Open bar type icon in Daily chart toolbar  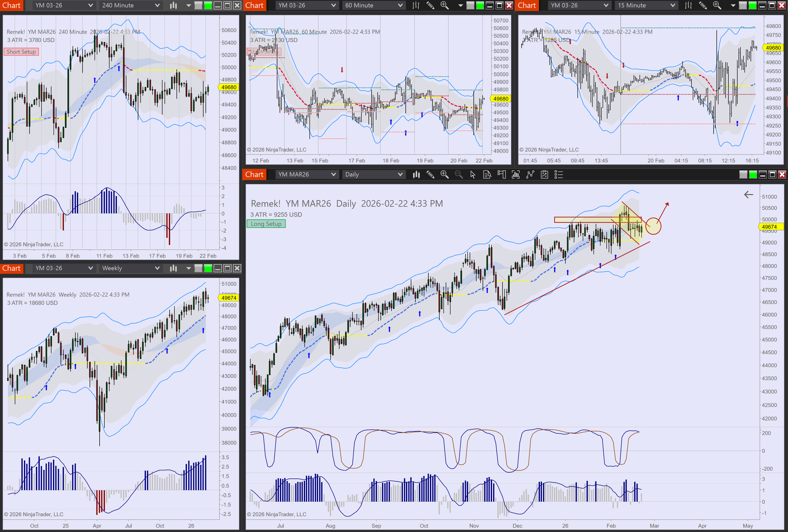tap(416, 175)
